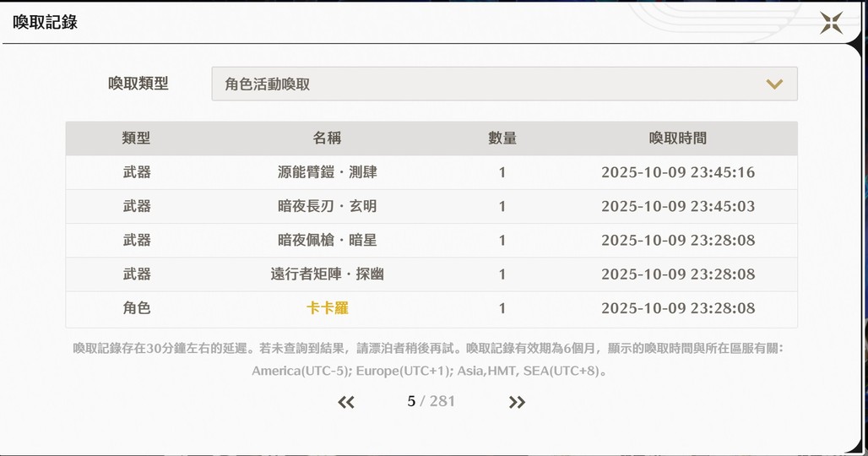This screenshot has height=456, width=868.
Task: Select the 源能臂鎧・測肆 weapon entry
Action: (327, 172)
